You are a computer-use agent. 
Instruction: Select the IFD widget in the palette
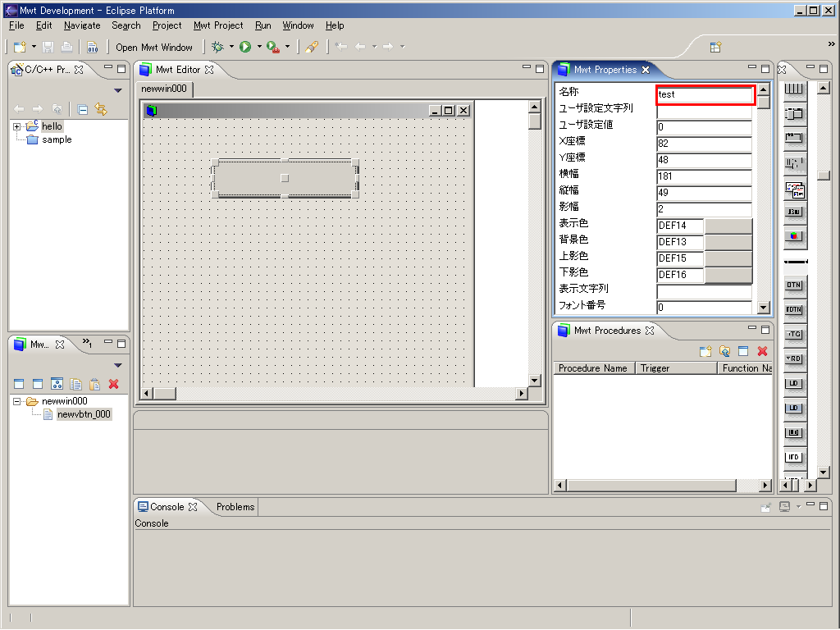(793, 457)
